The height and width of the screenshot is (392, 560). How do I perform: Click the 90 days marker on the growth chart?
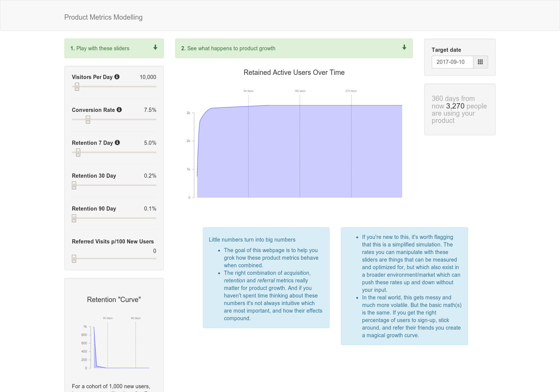[x=248, y=91]
